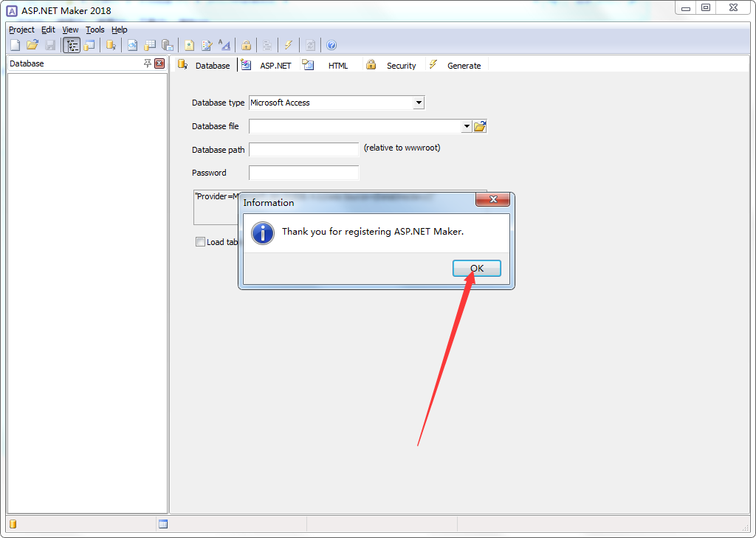The width and height of the screenshot is (756, 538).
Task: Open the Database type dropdown
Action: click(x=419, y=103)
